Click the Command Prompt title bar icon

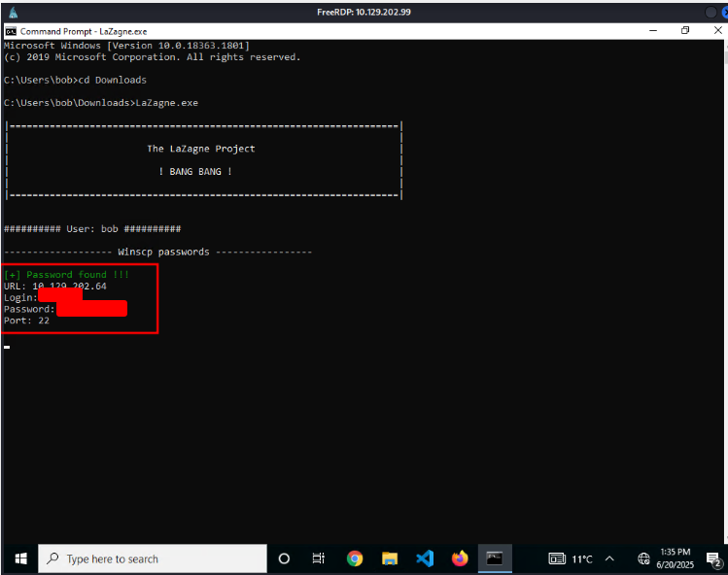pos(11,31)
